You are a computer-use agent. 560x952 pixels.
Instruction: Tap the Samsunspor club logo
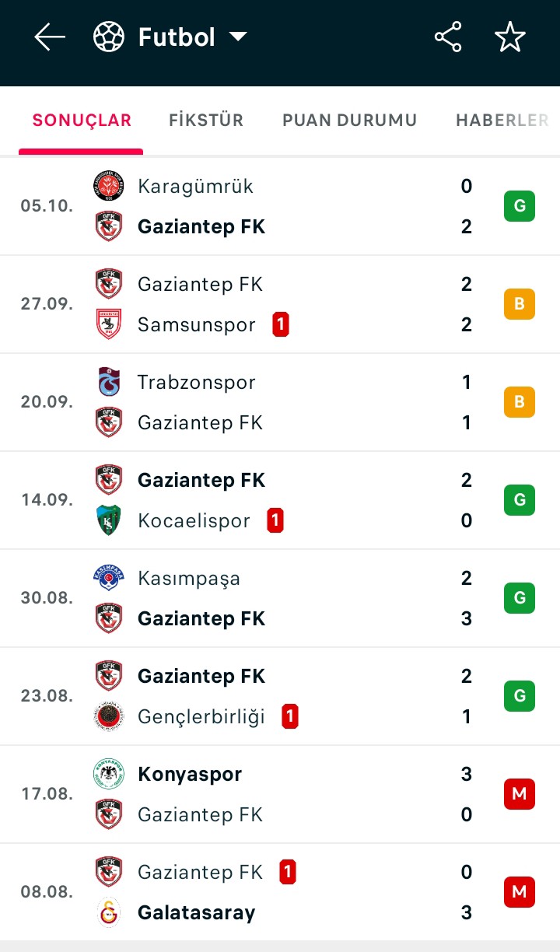[109, 324]
